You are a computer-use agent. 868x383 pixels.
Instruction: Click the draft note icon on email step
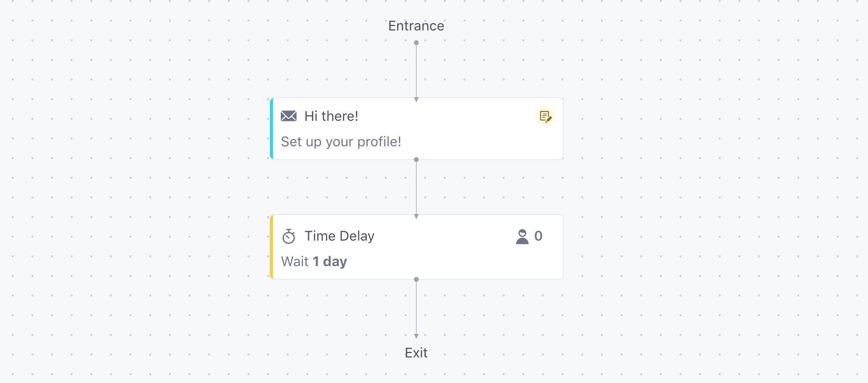pos(545,116)
